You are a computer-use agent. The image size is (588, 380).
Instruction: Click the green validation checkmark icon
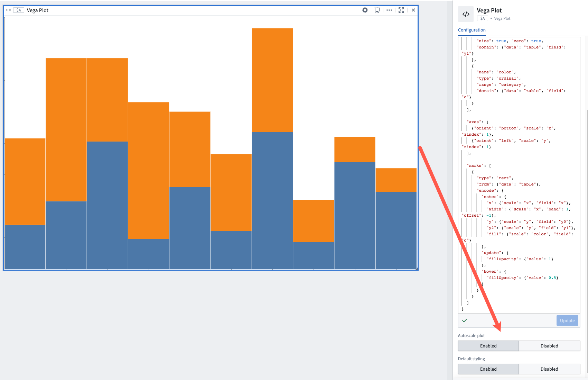(x=465, y=320)
